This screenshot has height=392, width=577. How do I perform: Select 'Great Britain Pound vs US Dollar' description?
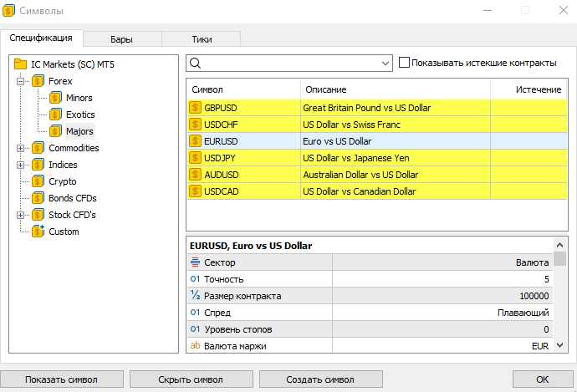[366, 108]
